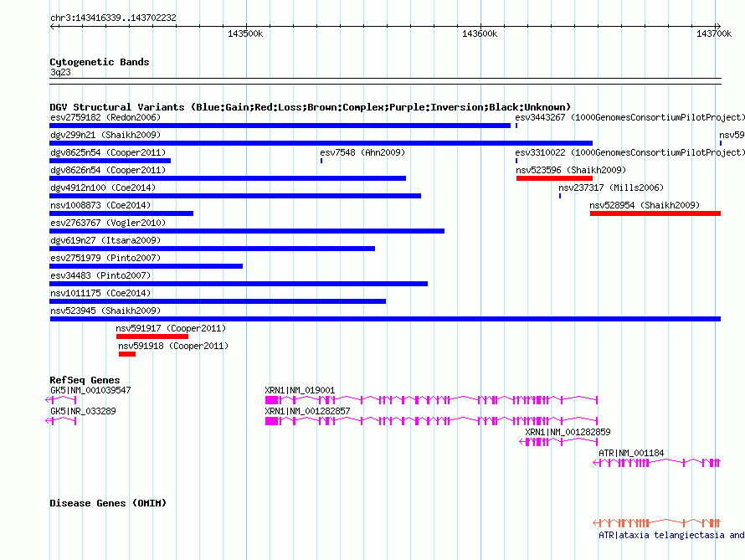Screen dimensions: 745x560
Task: Select the XRN1|NM_001282857 transcript glyph
Action: pos(431,421)
